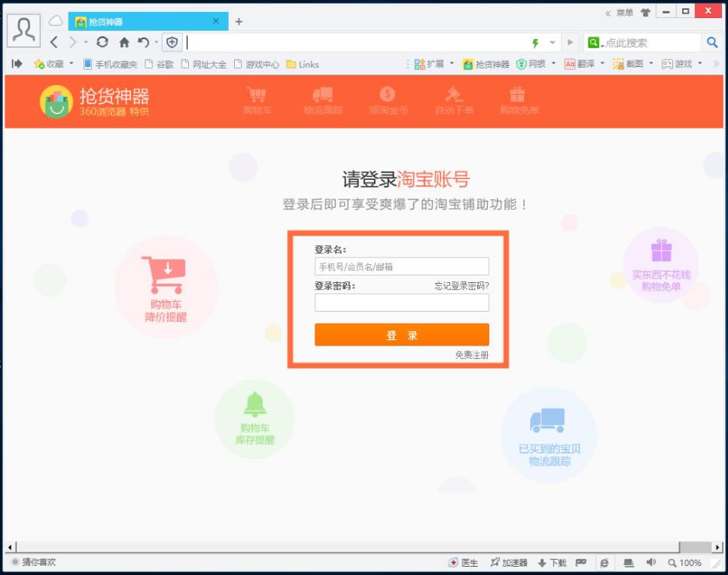Click the 购物车库存提醒 bell circle
The image size is (728, 575).
point(255,418)
